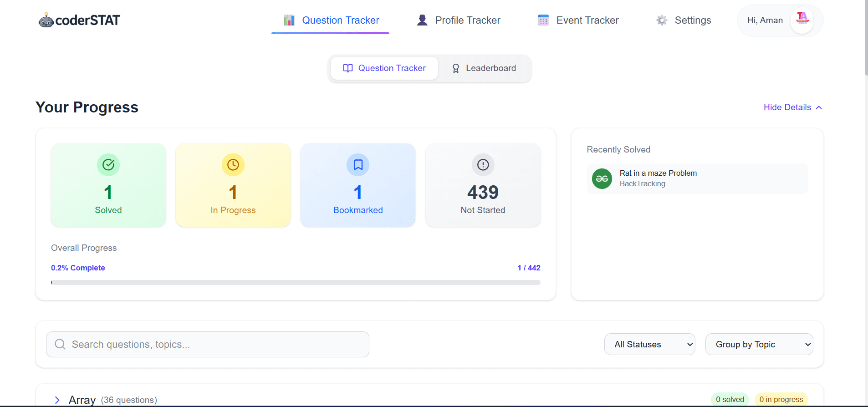This screenshot has height=407, width=868.
Task: Open the In Progress stat card
Action: point(233,185)
